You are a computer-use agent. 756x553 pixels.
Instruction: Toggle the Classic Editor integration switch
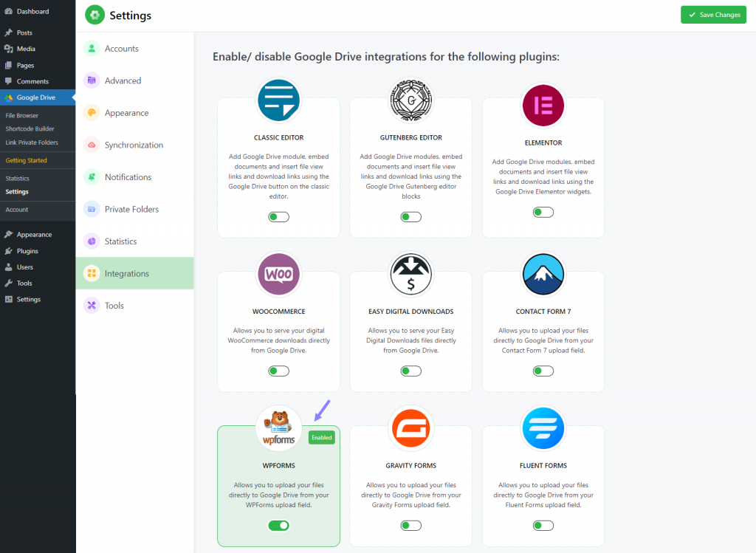click(278, 217)
